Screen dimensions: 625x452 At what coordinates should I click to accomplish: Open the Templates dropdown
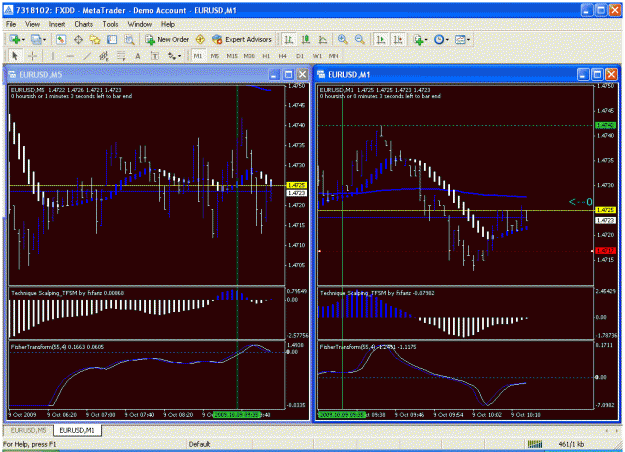click(462, 39)
